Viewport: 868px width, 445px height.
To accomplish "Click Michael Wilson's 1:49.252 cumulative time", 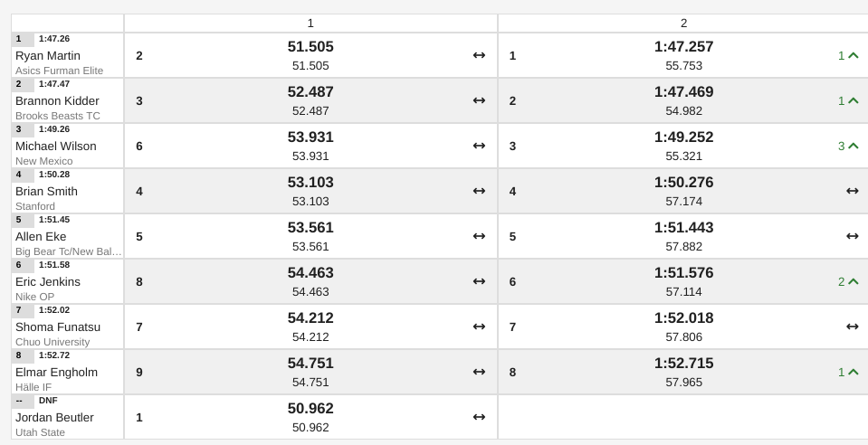I will click(683, 137).
